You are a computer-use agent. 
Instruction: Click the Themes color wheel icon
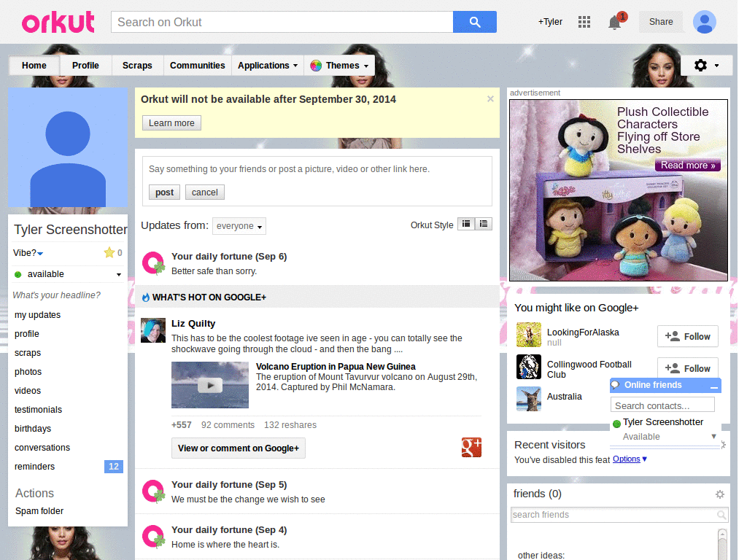[x=316, y=66]
